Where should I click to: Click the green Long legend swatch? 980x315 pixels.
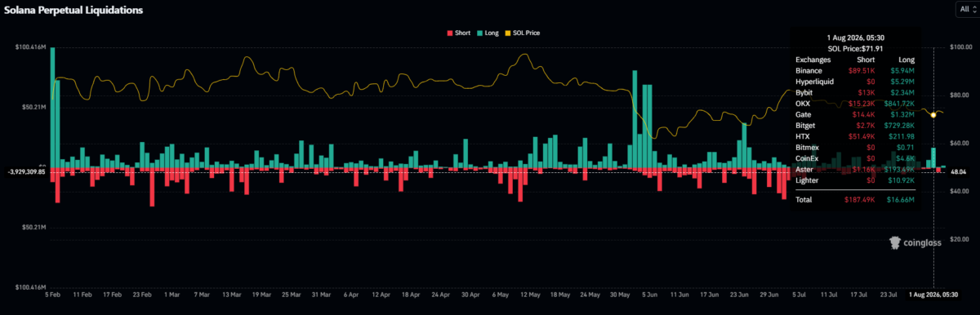[480, 33]
